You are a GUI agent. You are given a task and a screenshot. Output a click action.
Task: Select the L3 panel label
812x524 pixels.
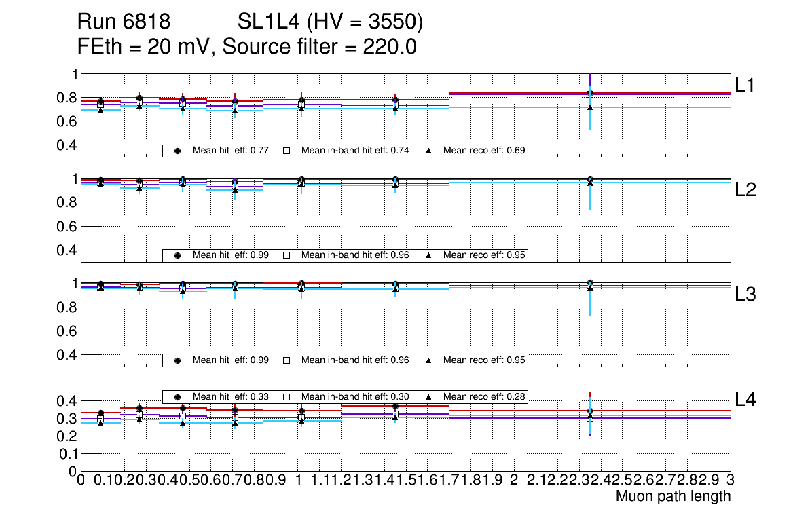pos(746,295)
